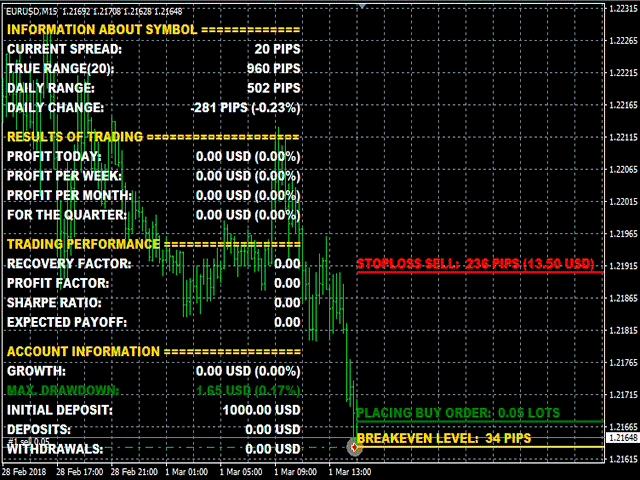This screenshot has width=640, height=480.
Task: Click the CURRENT SPREAD 20 PIPS value
Action: pyautogui.click(x=278, y=49)
